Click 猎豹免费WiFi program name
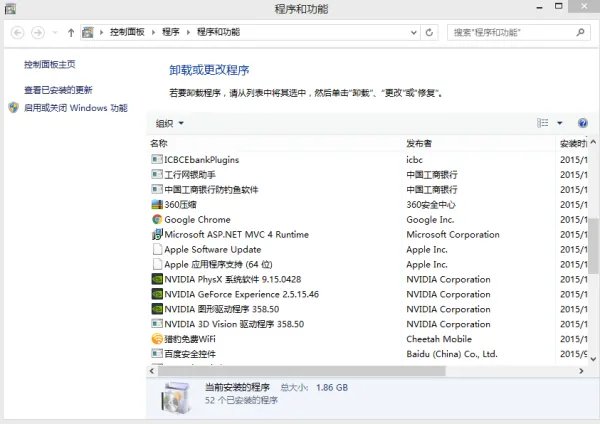The width and height of the screenshot is (600, 424). point(190,339)
